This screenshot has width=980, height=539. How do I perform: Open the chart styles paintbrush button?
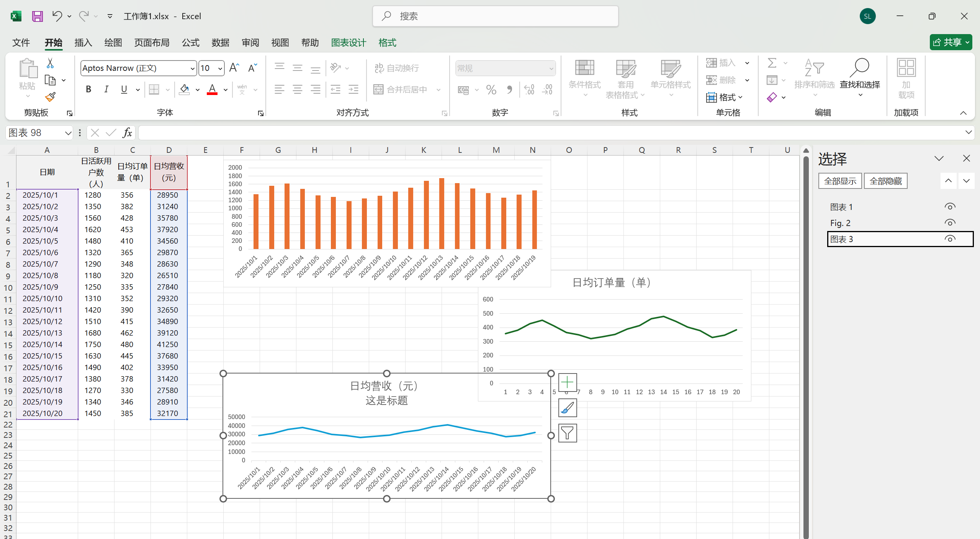[567, 408]
